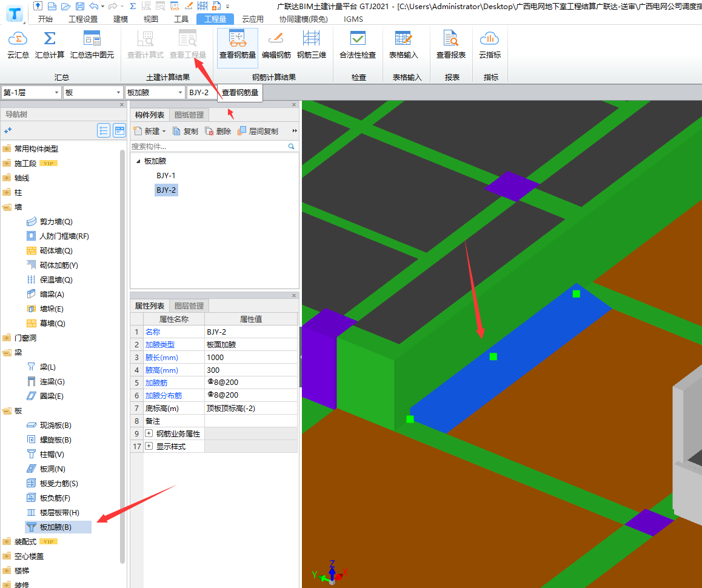Switch navigation tree to panel view mode

119,130
